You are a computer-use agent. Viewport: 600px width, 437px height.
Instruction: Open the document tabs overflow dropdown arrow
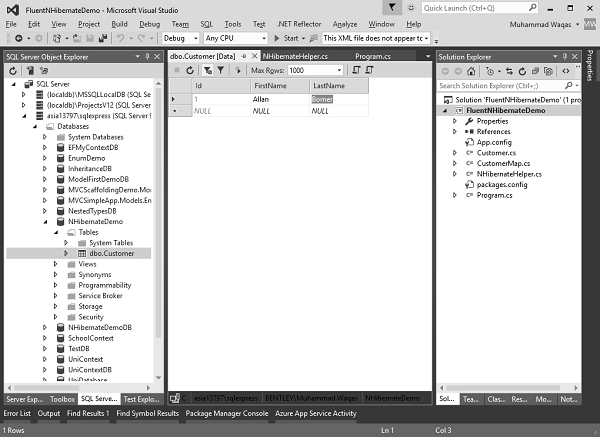point(428,56)
